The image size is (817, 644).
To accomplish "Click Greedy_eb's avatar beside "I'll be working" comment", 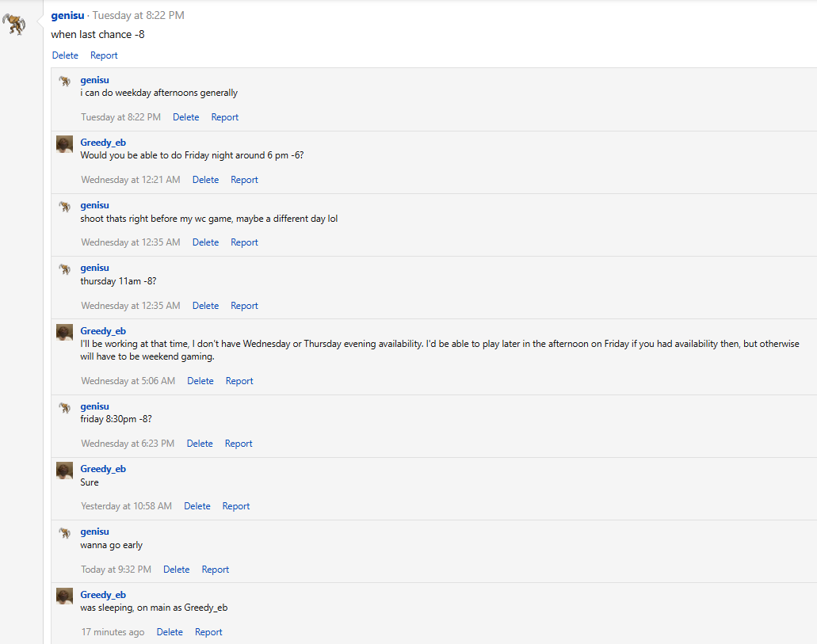I will (65, 332).
